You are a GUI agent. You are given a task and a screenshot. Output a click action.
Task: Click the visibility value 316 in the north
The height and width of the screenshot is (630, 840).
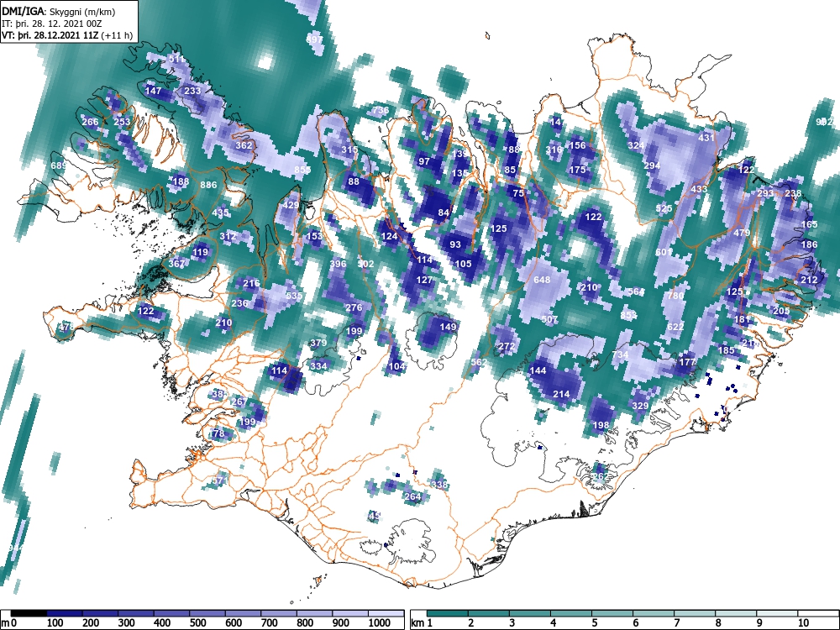coord(554,150)
